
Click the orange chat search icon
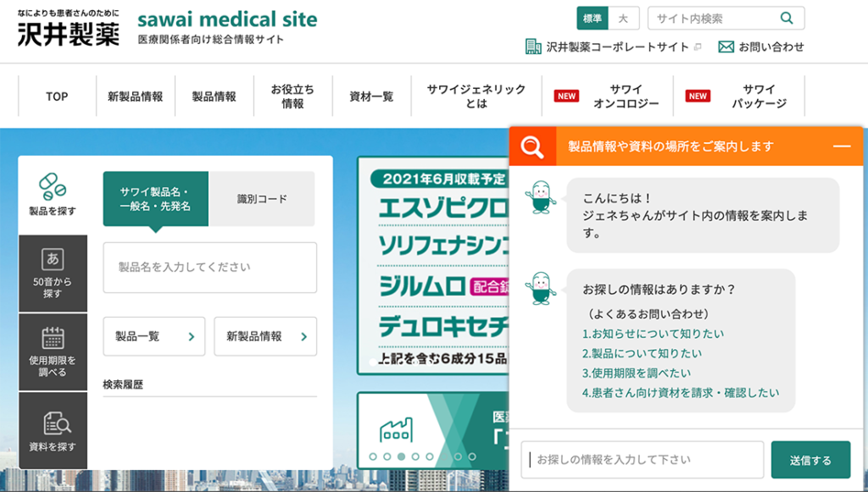(532, 146)
